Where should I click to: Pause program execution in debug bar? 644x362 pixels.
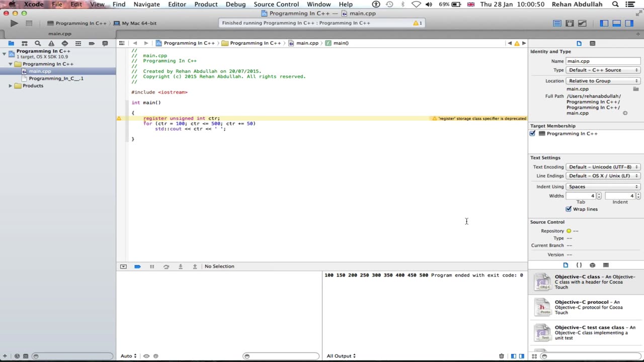point(152,266)
